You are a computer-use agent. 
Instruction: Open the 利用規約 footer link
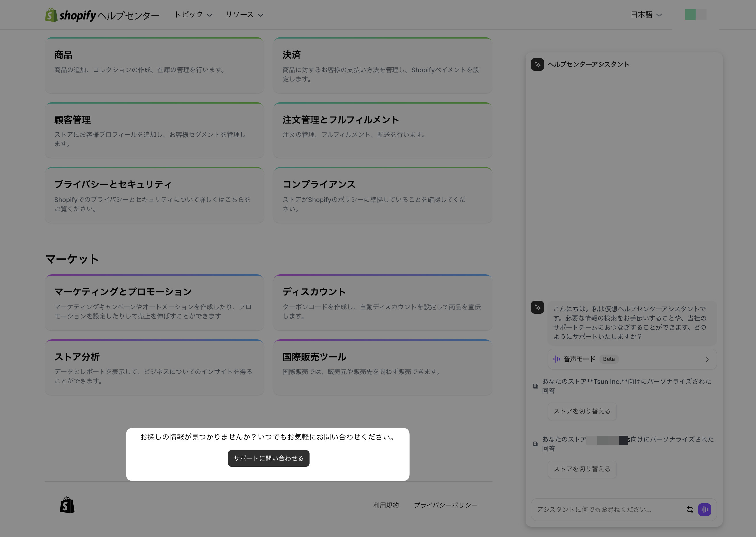coord(386,505)
